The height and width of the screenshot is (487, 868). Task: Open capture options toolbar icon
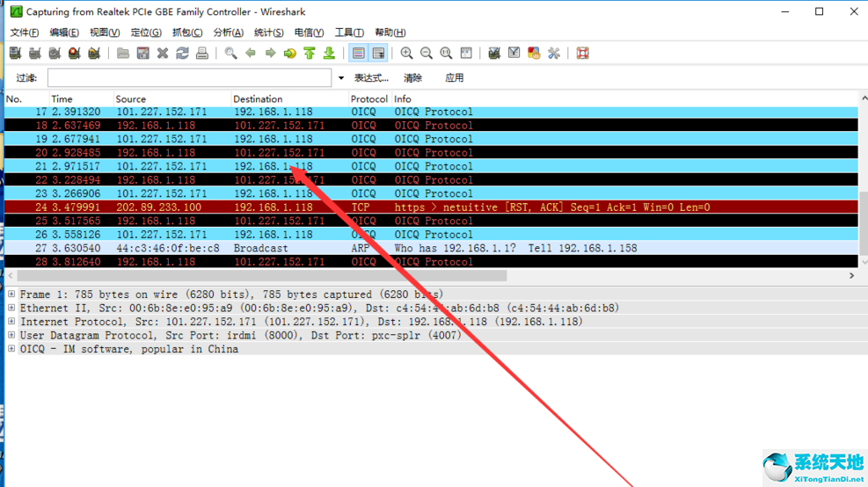coord(35,53)
